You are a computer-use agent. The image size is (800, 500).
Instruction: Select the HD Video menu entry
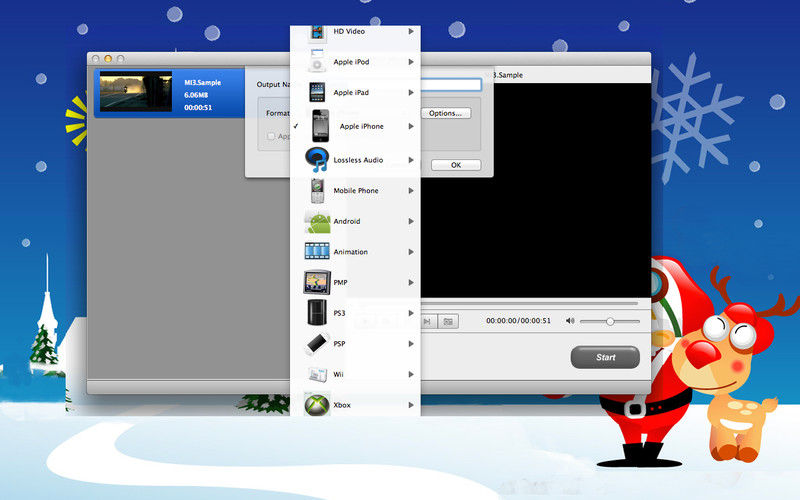pyautogui.click(x=355, y=33)
